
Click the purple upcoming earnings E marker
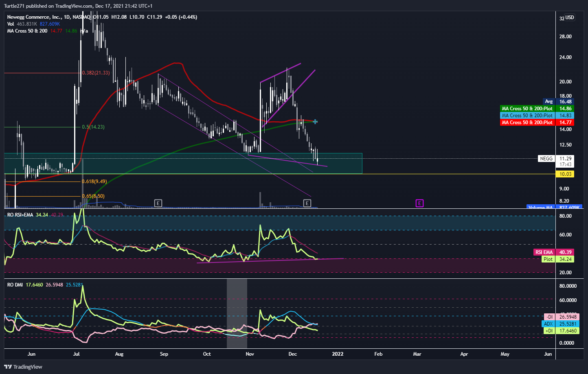419,203
